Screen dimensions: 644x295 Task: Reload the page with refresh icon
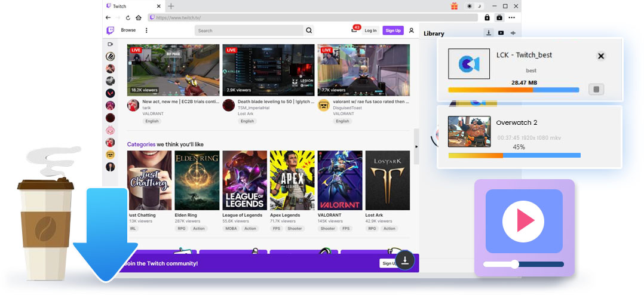pos(128,18)
